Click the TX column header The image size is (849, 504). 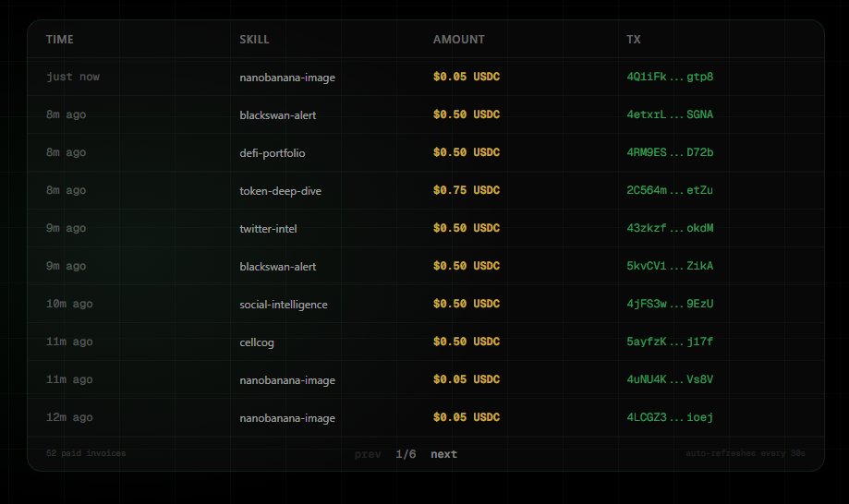pos(634,40)
